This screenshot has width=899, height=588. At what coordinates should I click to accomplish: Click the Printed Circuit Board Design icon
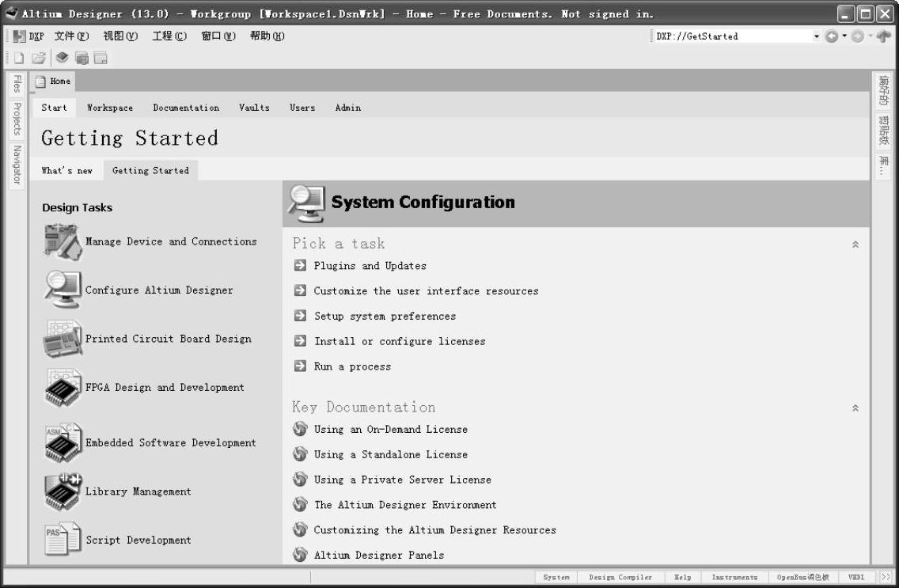pyautogui.click(x=63, y=338)
